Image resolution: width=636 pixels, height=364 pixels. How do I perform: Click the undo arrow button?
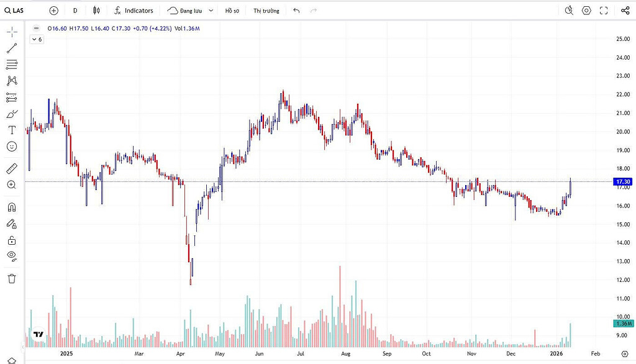point(296,11)
